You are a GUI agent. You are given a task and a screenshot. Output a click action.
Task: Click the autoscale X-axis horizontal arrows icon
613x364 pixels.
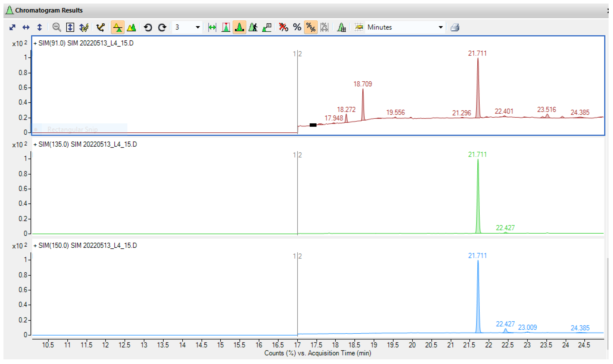click(x=26, y=27)
